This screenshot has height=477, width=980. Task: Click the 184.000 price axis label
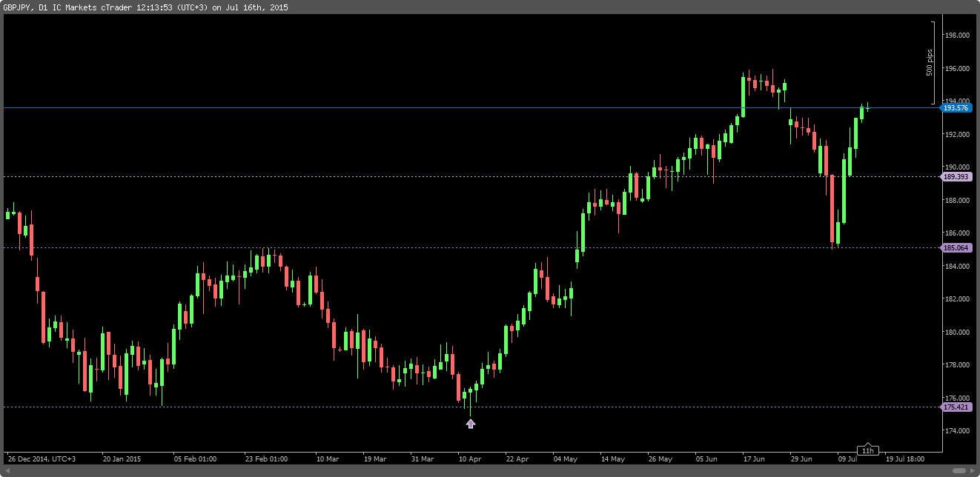(956, 266)
